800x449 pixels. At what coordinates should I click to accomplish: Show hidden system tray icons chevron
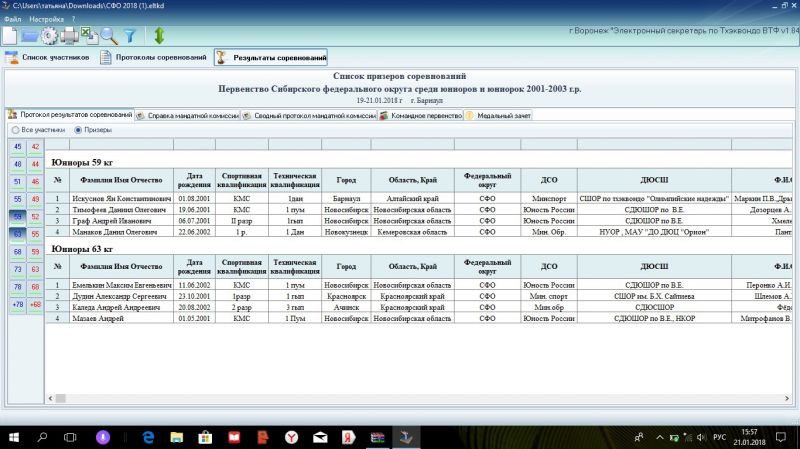(x=640, y=438)
